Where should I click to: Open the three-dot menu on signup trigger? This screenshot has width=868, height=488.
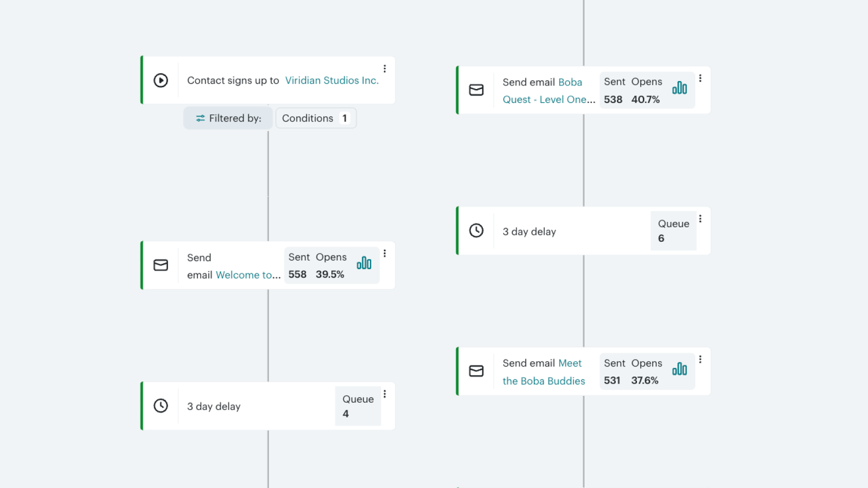385,69
